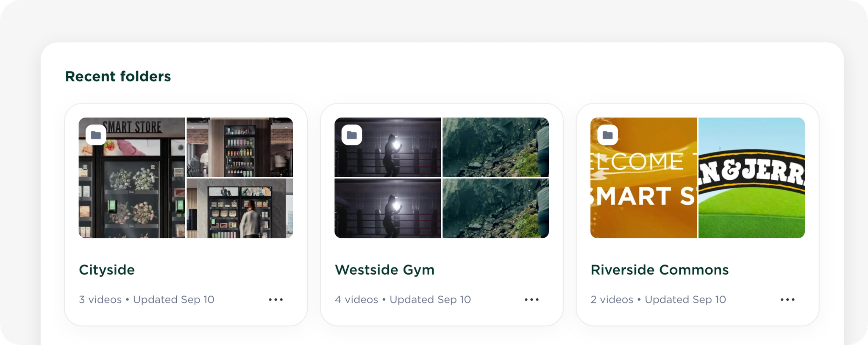Click the Recent folders heading
Screen dimensions: 868x345
click(118, 76)
